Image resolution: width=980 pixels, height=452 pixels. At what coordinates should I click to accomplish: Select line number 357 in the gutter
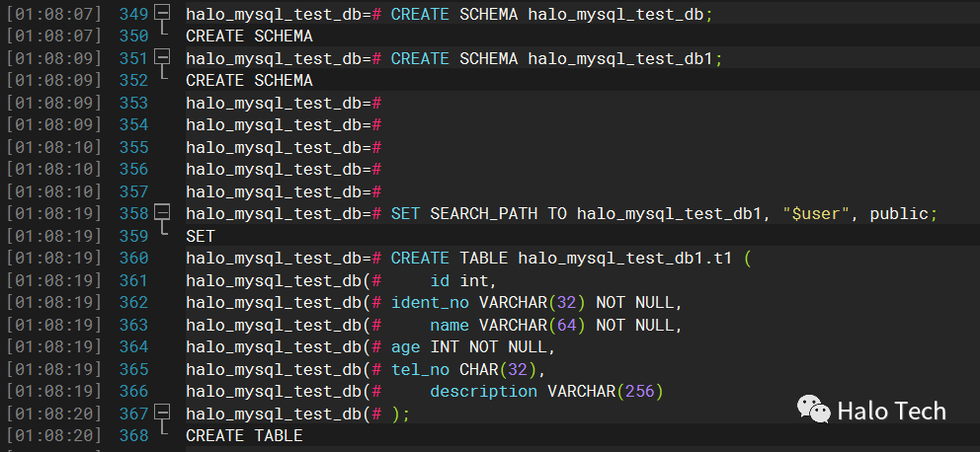[133, 191]
